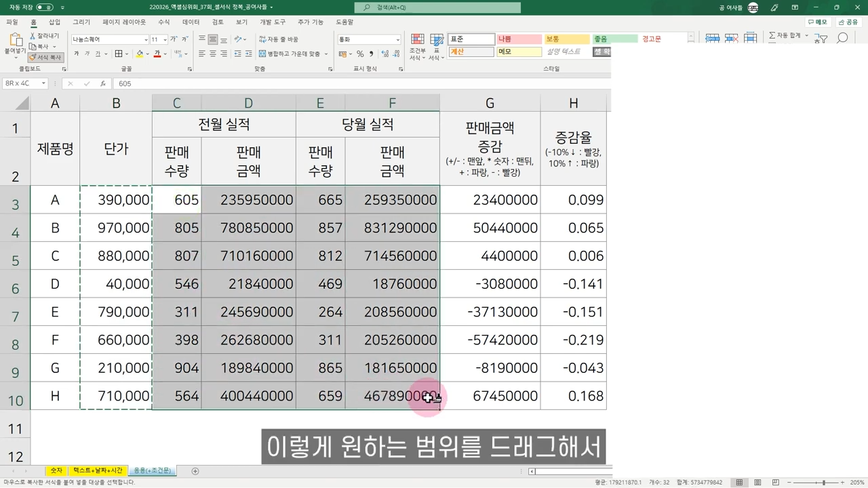868x488 pixels.
Task: Apply yellow fill color bucket
Action: pyautogui.click(x=140, y=54)
